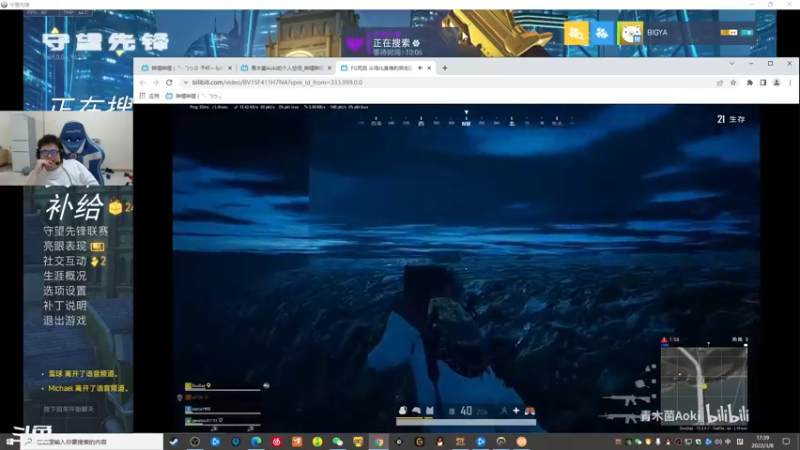Go back in Chrome
The width and height of the screenshot is (800, 450).
(143, 82)
